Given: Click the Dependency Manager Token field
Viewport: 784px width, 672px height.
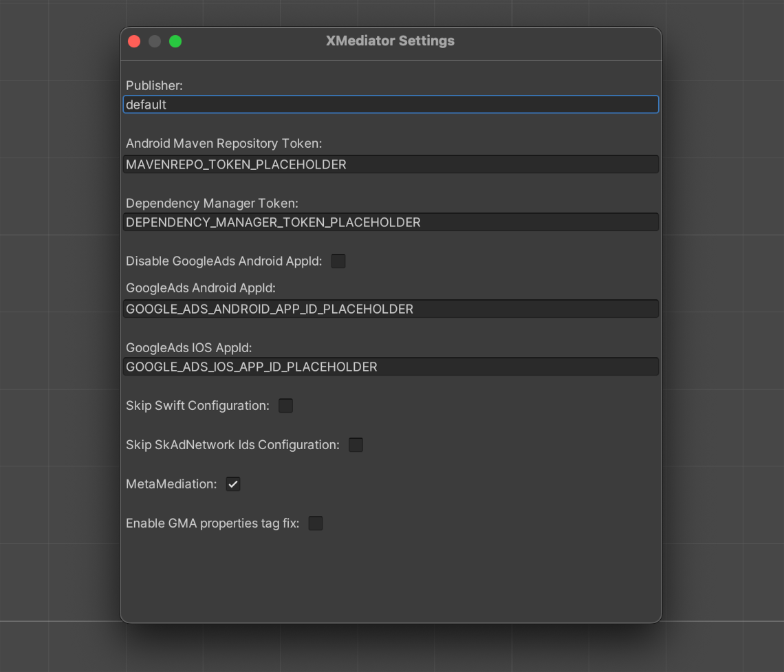Looking at the screenshot, I should coord(391,222).
